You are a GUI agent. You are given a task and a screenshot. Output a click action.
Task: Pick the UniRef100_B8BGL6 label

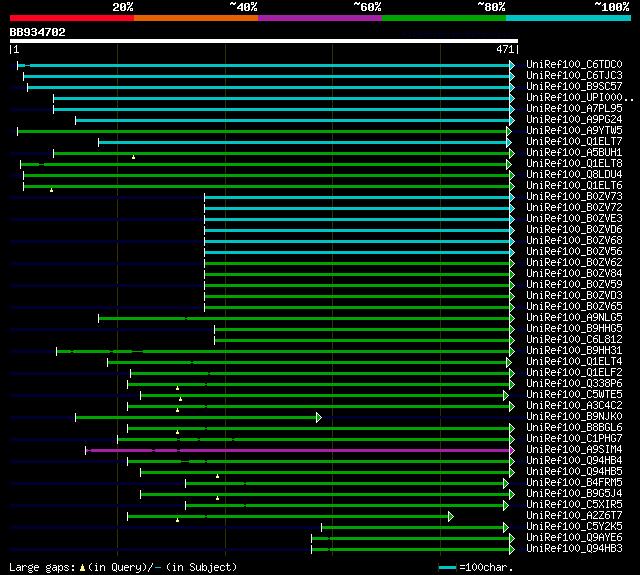pyautogui.click(x=574, y=428)
